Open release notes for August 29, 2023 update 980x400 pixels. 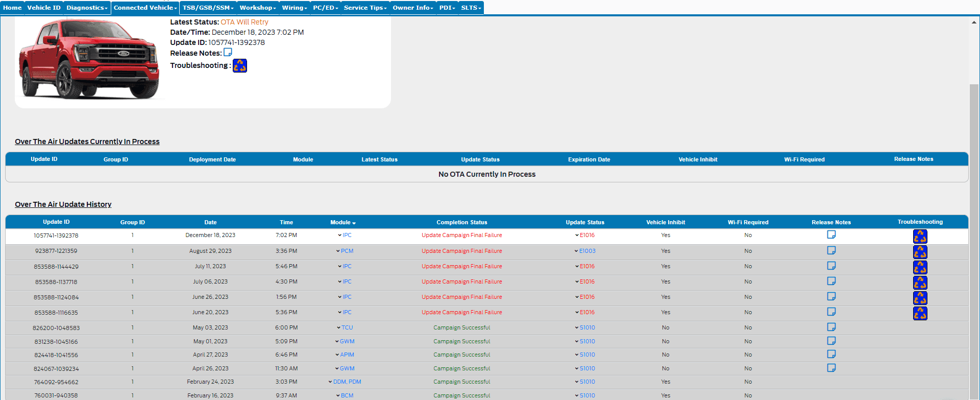tap(831, 250)
